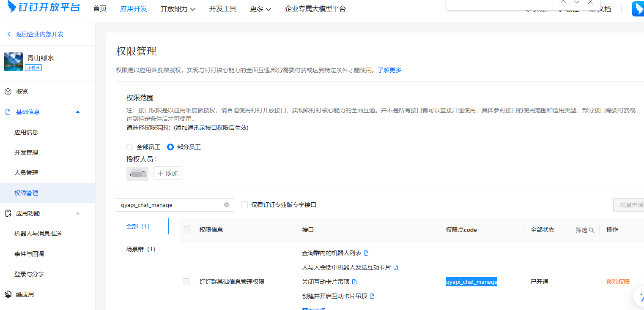Viewport: 644px width, 310px height.
Task: Click the 青山绿水 app thumbnail image
Action: click(x=14, y=62)
